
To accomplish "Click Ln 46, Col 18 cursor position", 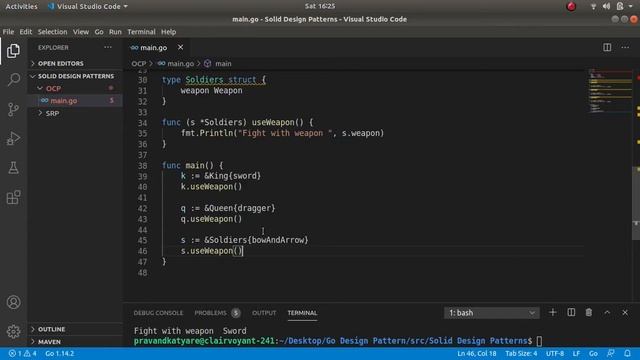I will click(477, 353).
